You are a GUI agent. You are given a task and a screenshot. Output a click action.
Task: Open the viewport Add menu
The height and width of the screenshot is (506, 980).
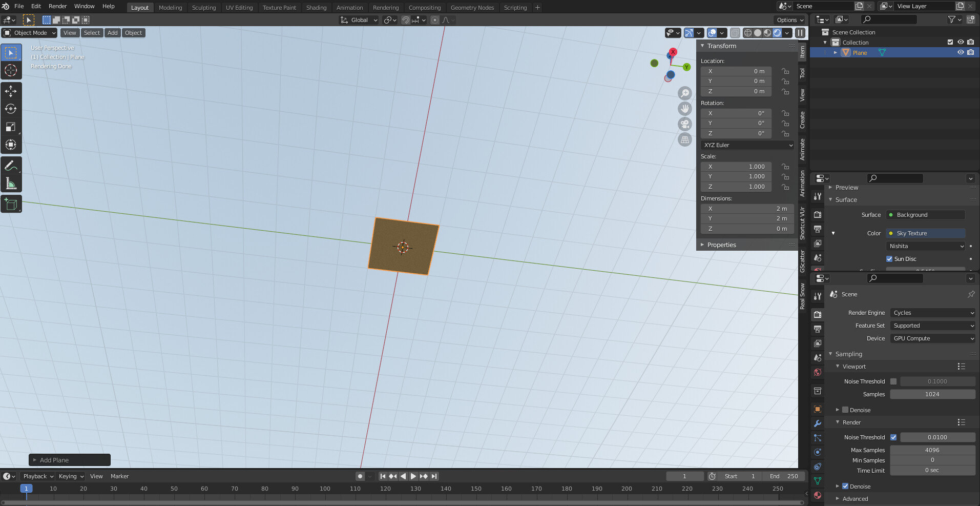coord(113,33)
